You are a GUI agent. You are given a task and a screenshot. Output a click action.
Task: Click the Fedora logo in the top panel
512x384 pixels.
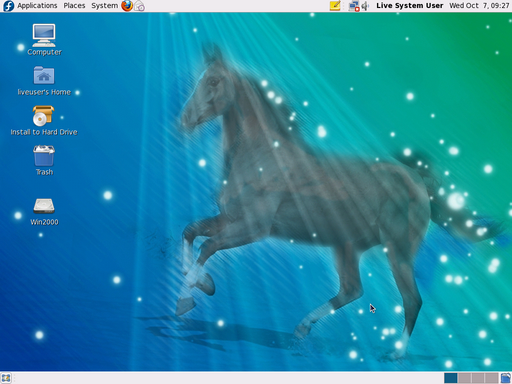(x=9, y=6)
